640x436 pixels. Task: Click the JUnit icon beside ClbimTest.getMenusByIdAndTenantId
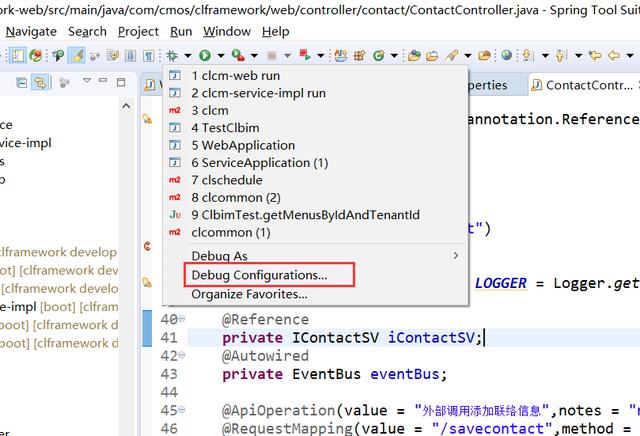[175, 214]
